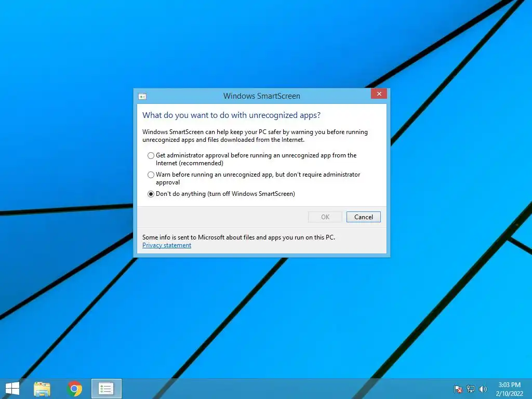
Task: Click the 'Windows SmartScreen can help keep your PC safer' description
Action: (255, 136)
